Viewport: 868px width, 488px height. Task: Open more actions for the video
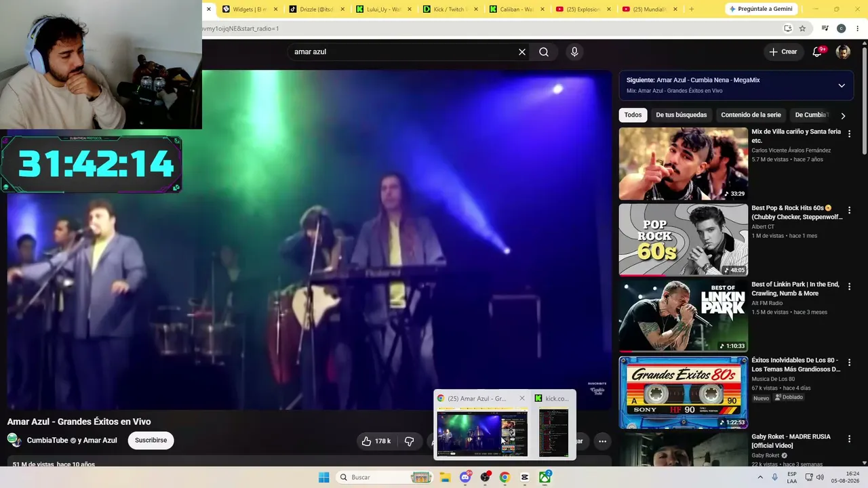click(602, 441)
